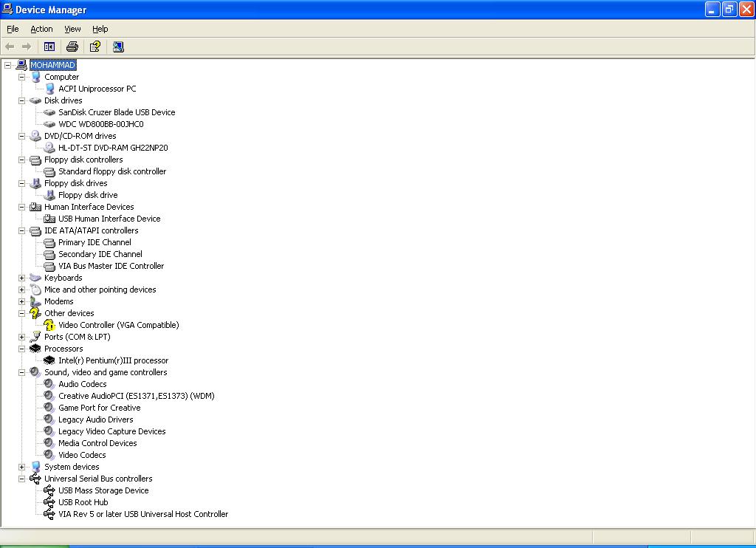Image resolution: width=756 pixels, height=548 pixels.
Task: Collapse the MOHAMMAD root node
Action: pos(7,65)
